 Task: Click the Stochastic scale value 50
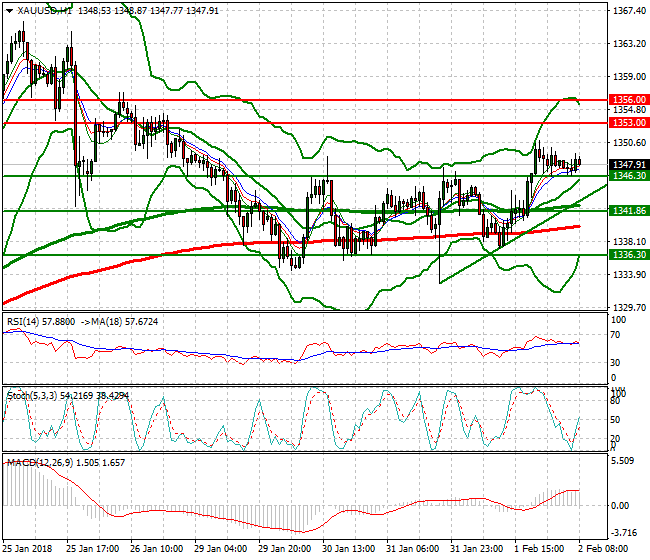[x=615, y=419]
